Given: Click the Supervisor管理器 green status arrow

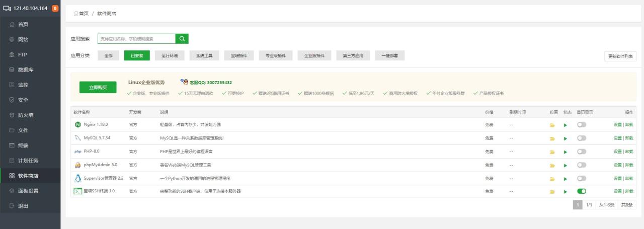Looking at the screenshot, I should (x=566, y=178).
